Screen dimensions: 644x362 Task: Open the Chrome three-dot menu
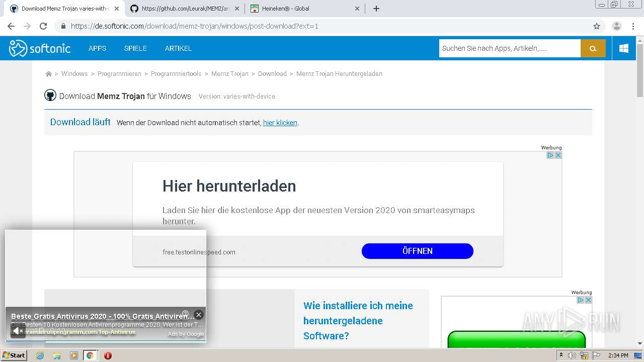coord(633,26)
